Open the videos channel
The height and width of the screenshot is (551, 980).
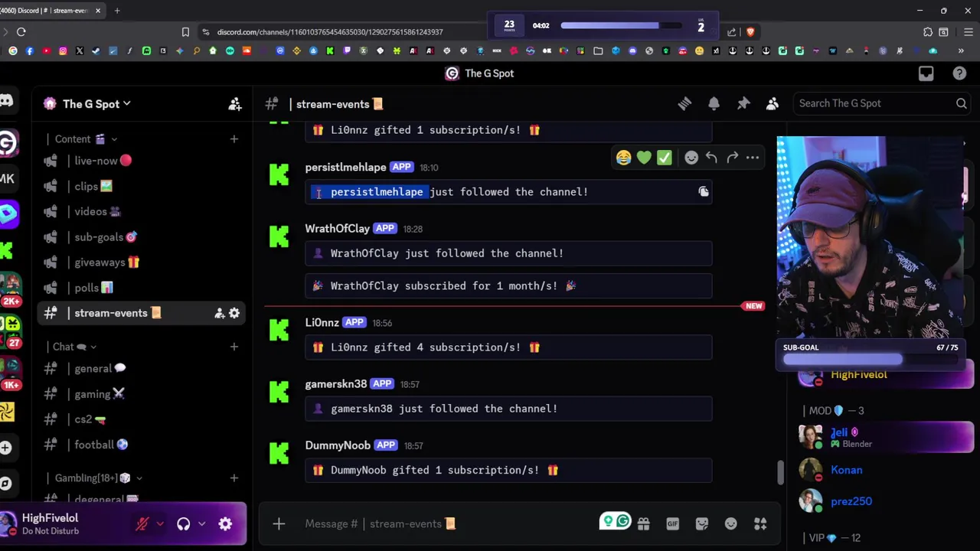[142, 211]
